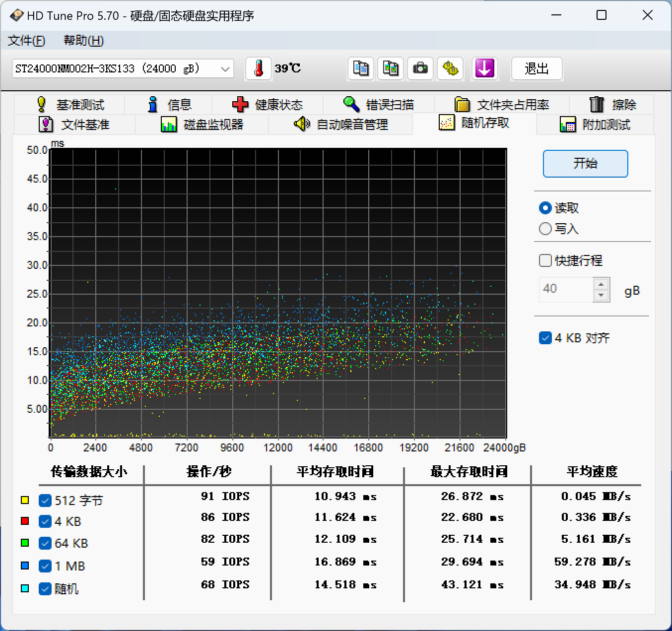
Task: Open the 文件基准 tab
Action: 74,125
